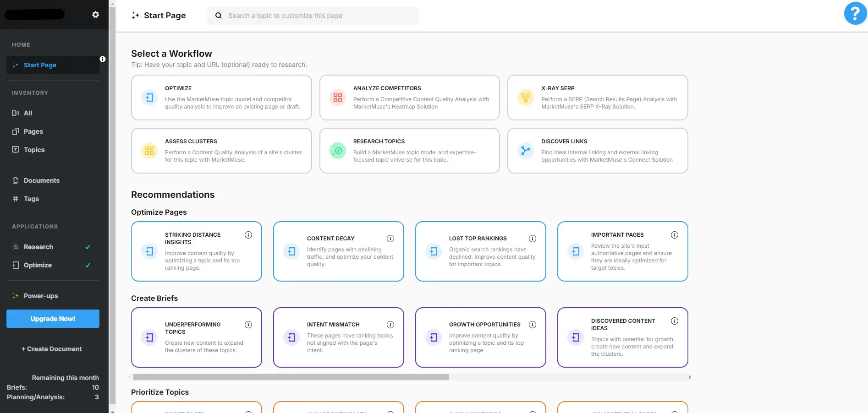This screenshot has width=868, height=413.
Task: Click the Discover Links connect icon
Action: pyautogui.click(x=526, y=151)
